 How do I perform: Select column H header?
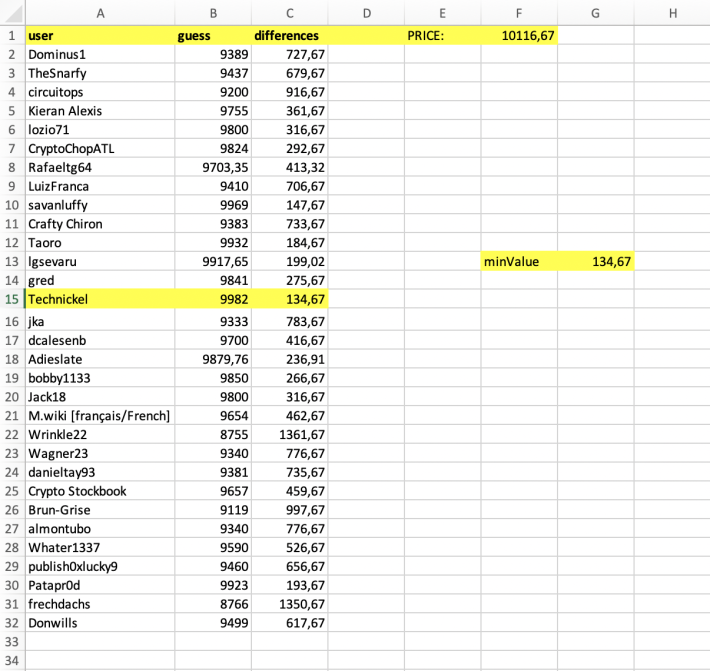(x=672, y=13)
